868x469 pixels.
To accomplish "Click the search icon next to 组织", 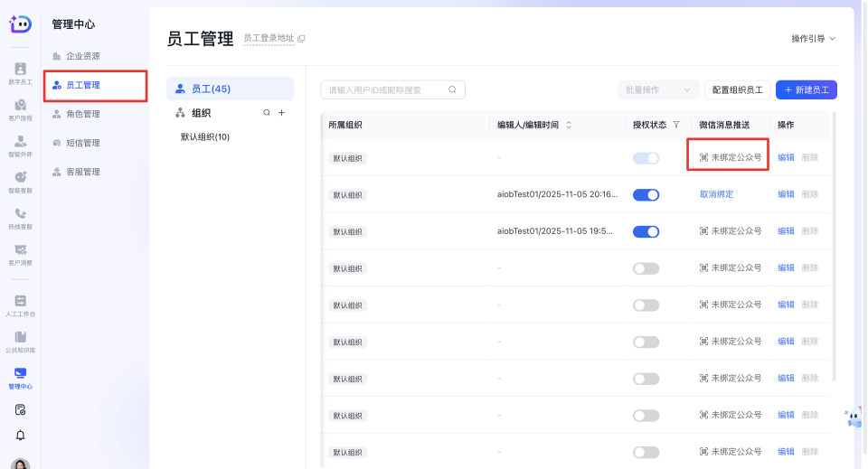I will (266, 113).
